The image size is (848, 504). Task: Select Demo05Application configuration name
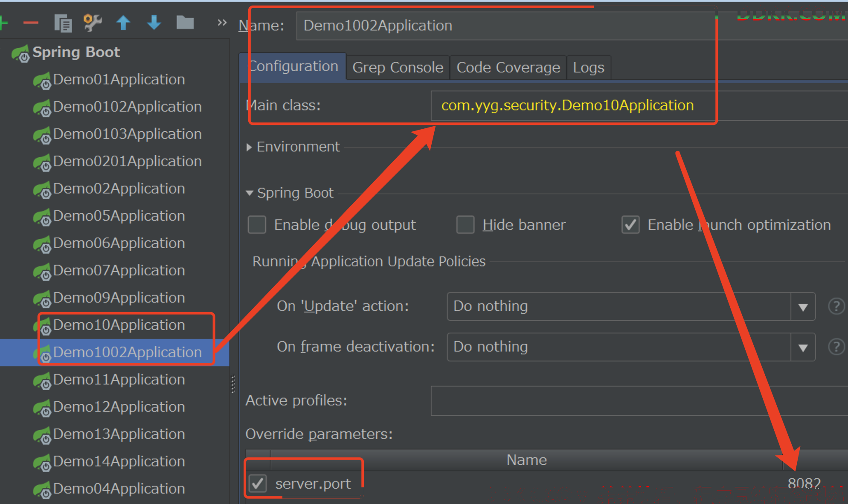click(x=119, y=216)
